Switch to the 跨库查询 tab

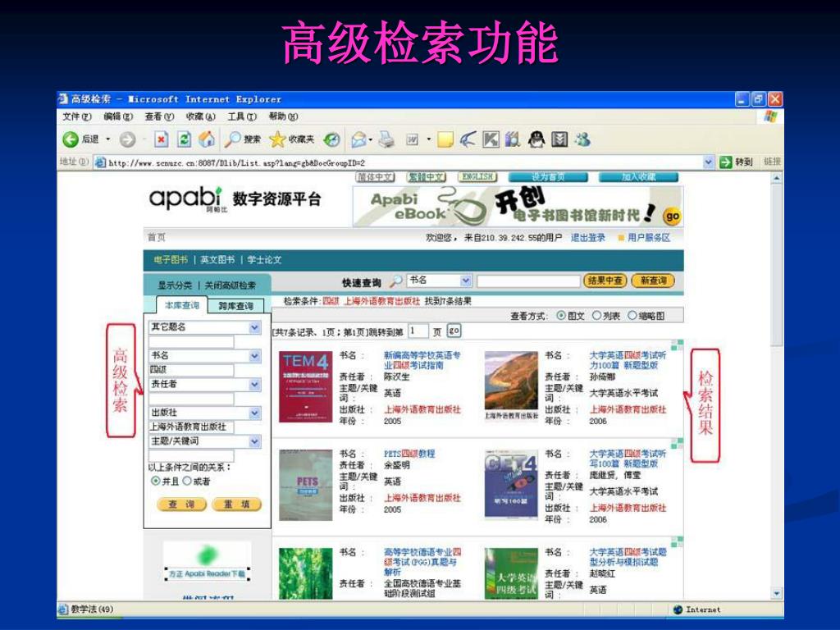[x=235, y=306]
